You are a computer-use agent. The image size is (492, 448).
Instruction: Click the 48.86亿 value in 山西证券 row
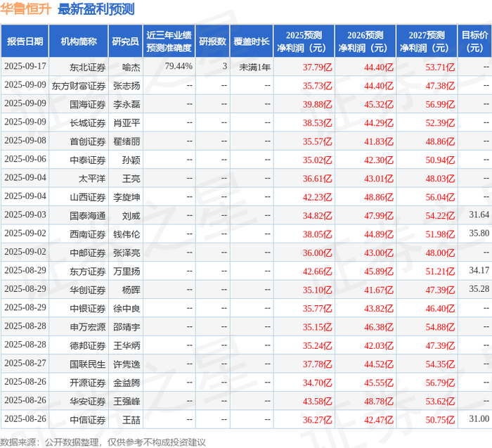379,197
